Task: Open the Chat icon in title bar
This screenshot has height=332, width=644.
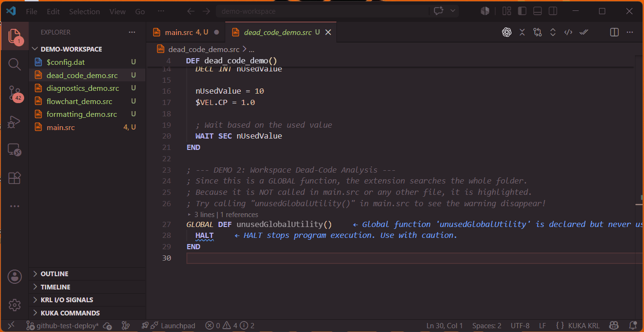Action: pos(439,11)
